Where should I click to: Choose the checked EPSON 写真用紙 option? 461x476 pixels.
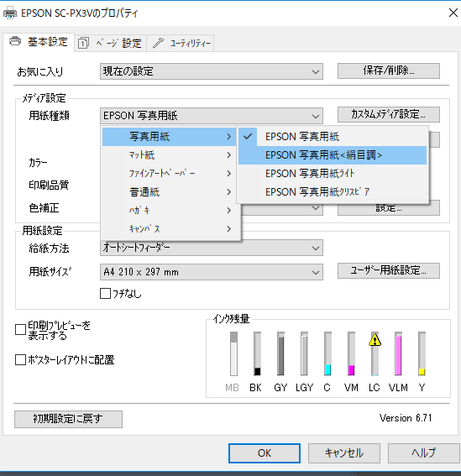coord(333,137)
